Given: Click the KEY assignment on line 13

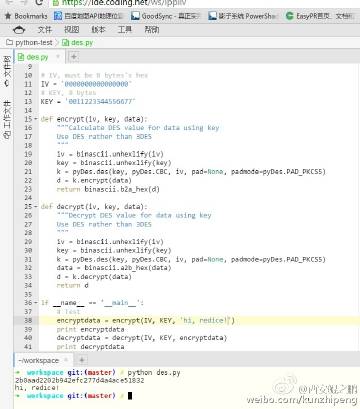Looking at the screenshot, I should pyautogui.click(x=88, y=101).
